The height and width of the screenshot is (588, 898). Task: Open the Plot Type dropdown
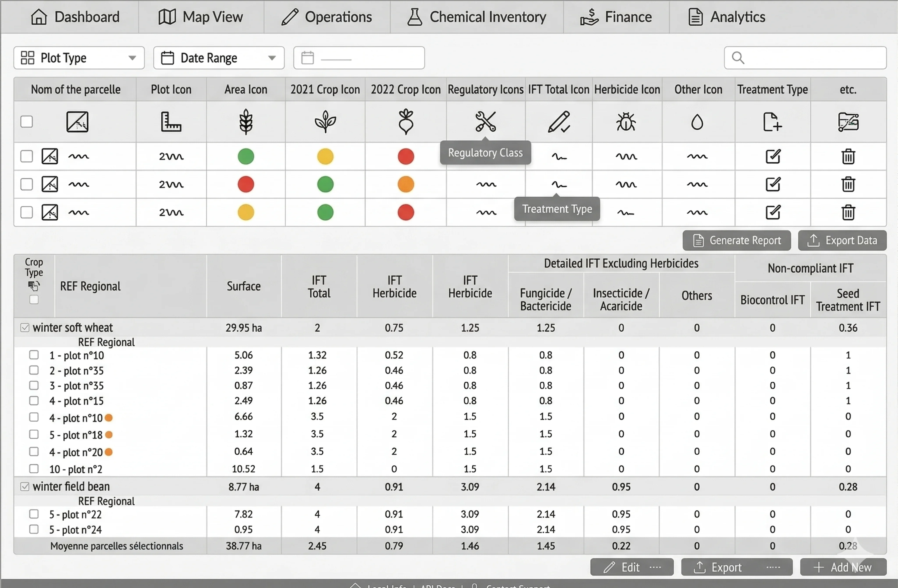[x=79, y=58]
